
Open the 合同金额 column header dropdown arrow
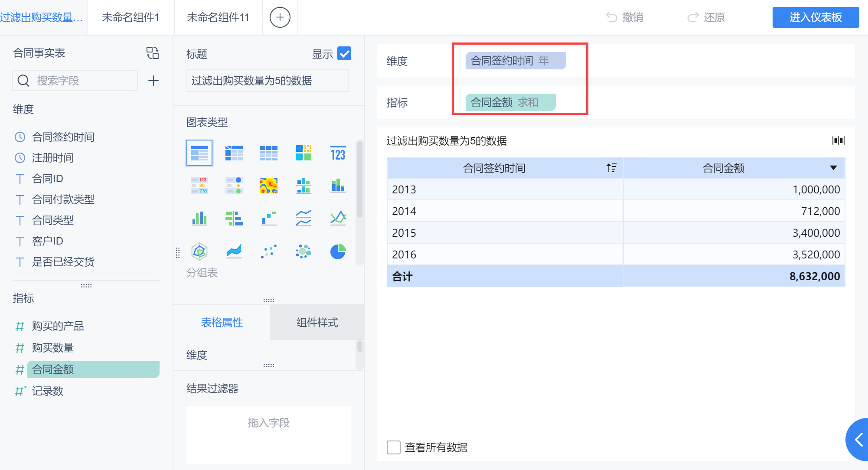(x=833, y=168)
